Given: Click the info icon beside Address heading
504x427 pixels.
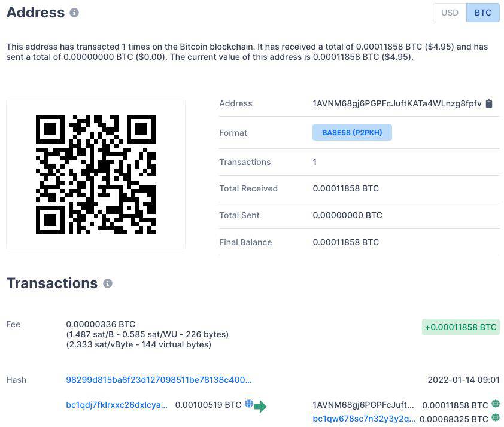Looking at the screenshot, I should tap(74, 13).
